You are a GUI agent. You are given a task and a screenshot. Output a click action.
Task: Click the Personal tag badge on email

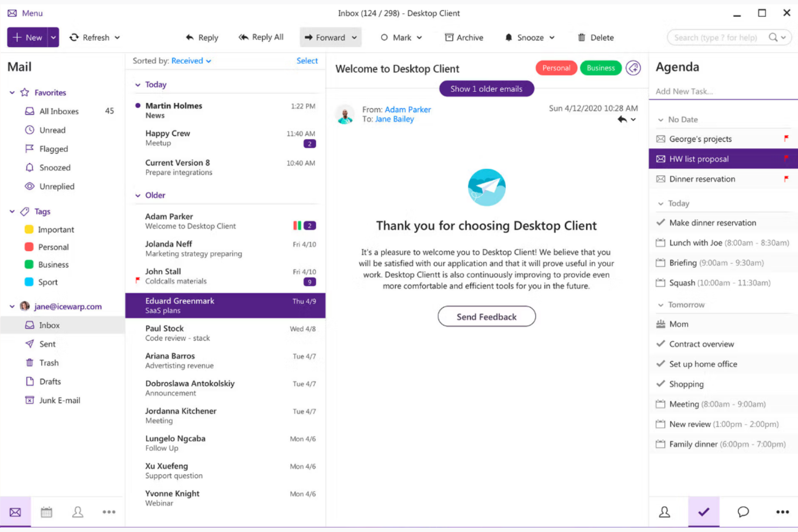[556, 68]
